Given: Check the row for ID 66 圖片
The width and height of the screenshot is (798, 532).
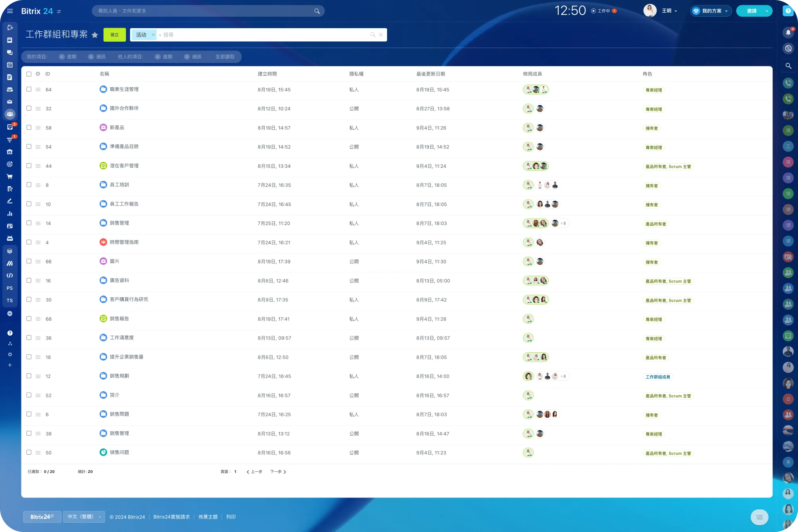Looking at the screenshot, I should coord(29,261).
